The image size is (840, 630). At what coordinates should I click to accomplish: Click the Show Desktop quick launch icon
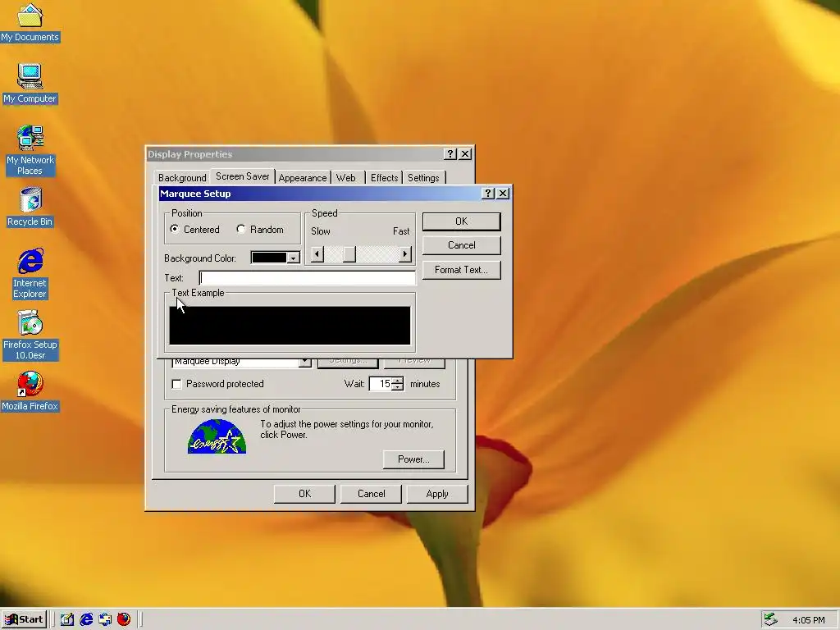pyautogui.click(x=67, y=619)
